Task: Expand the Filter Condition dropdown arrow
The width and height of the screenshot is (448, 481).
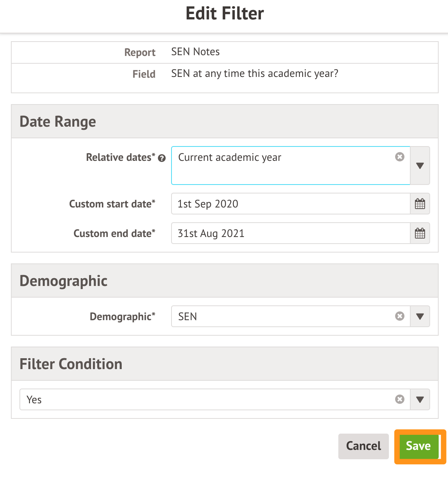Action: 420,399
